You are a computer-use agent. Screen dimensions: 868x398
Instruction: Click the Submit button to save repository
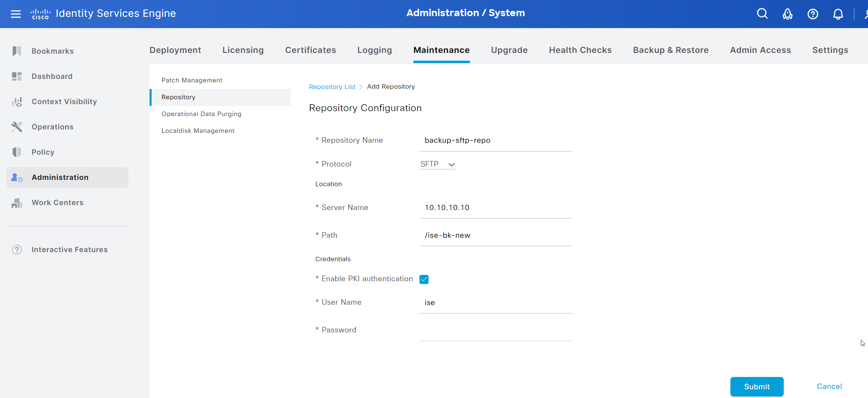pos(756,386)
